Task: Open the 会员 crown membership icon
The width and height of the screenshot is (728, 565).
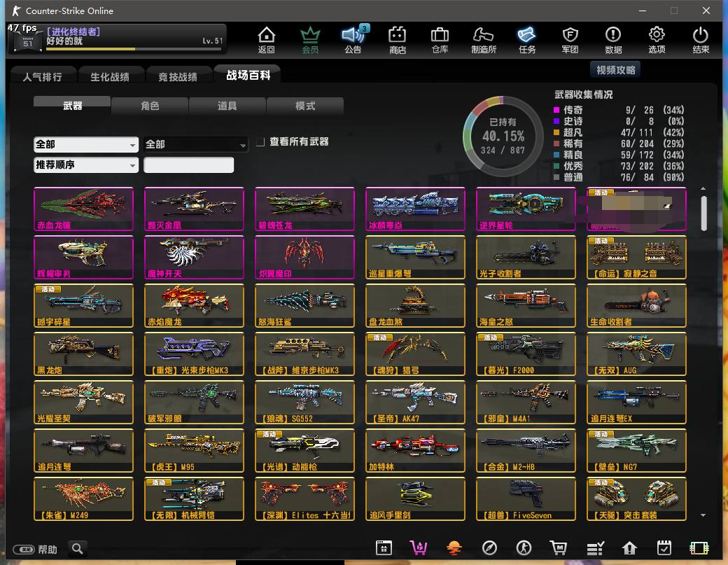Action: coord(310,39)
